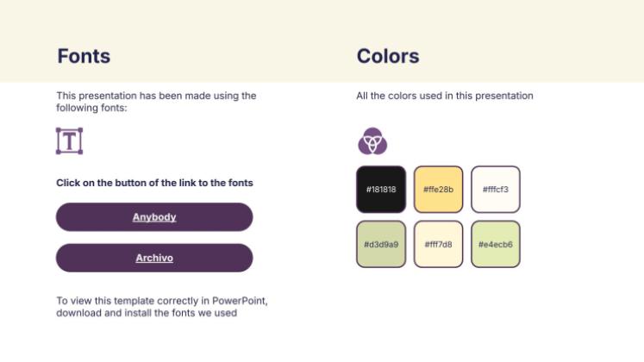The width and height of the screenshot is (644, 362).
Task: Click the #181818 hex label text
Action: 381,190
